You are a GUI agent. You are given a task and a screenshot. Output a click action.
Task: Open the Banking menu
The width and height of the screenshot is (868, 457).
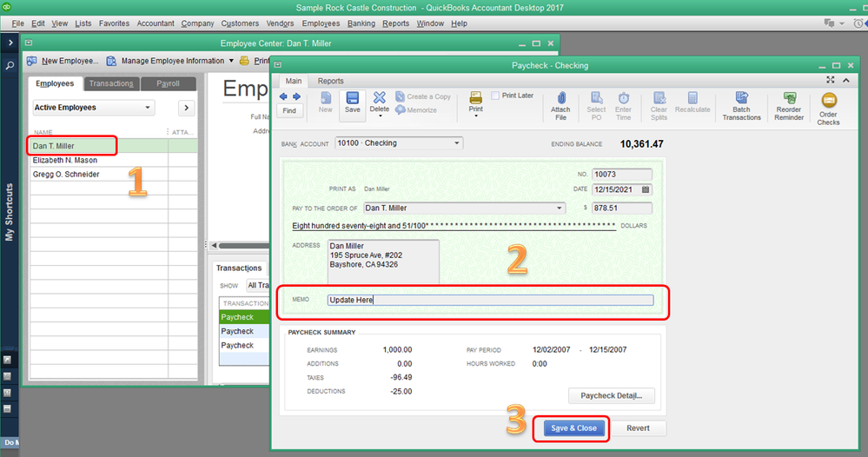pos(361,23)
